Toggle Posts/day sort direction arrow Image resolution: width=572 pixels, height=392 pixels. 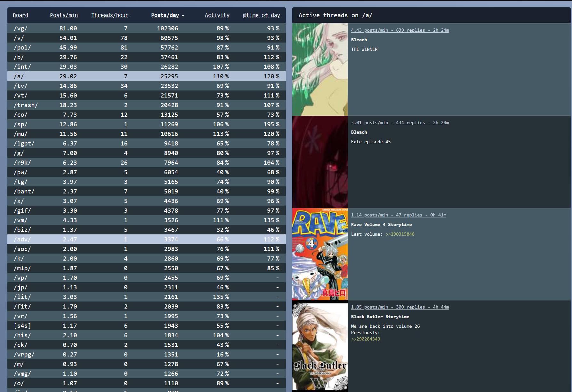click(x=183, y=16)
